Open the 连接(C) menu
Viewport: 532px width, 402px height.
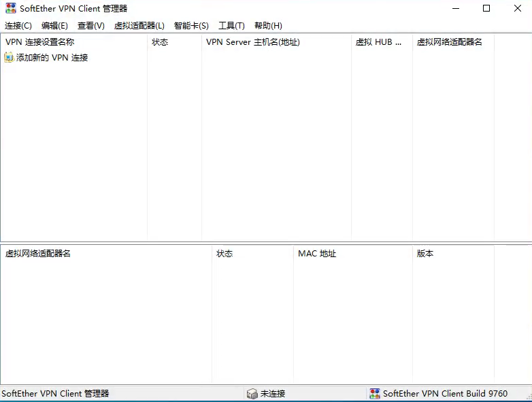pos(18,26)
